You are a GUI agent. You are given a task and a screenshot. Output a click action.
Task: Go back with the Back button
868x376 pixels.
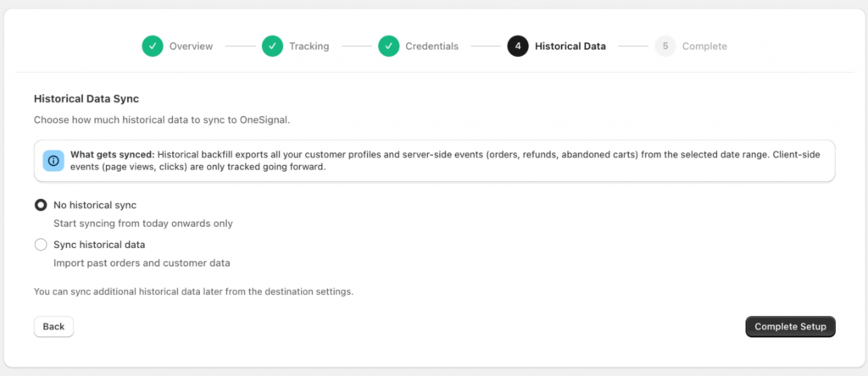[53, 326]
